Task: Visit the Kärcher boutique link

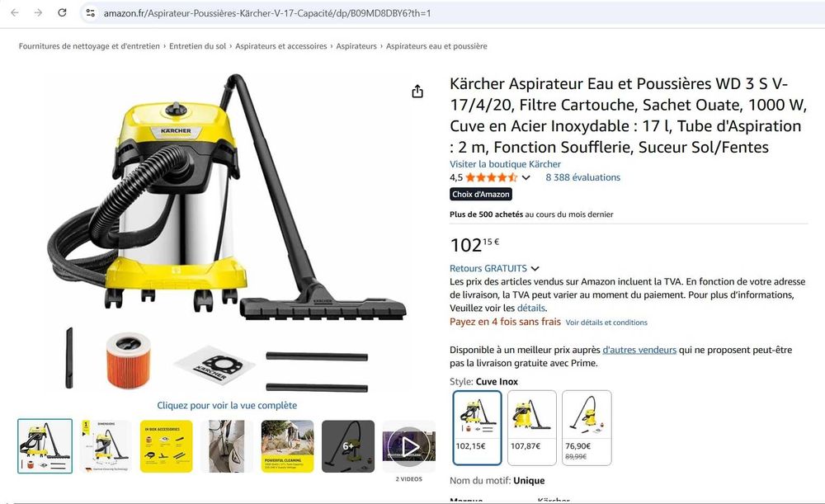Action: (x=505, y=164)
